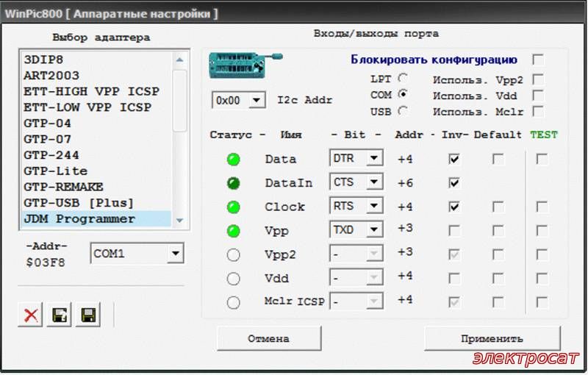Check the Inv checkbox for Vpp
This screenshot has width=588, height=375.
point(454,231)
